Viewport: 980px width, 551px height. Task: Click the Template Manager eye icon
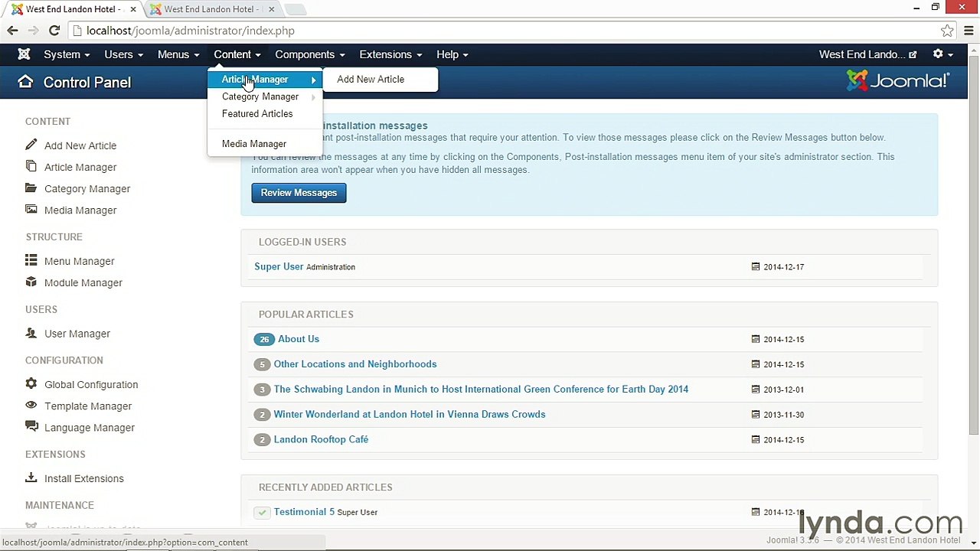pos(31,405)
